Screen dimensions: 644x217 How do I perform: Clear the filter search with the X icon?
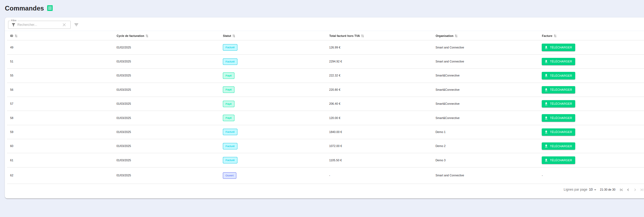pyautogui.click(x=64, y=25)
